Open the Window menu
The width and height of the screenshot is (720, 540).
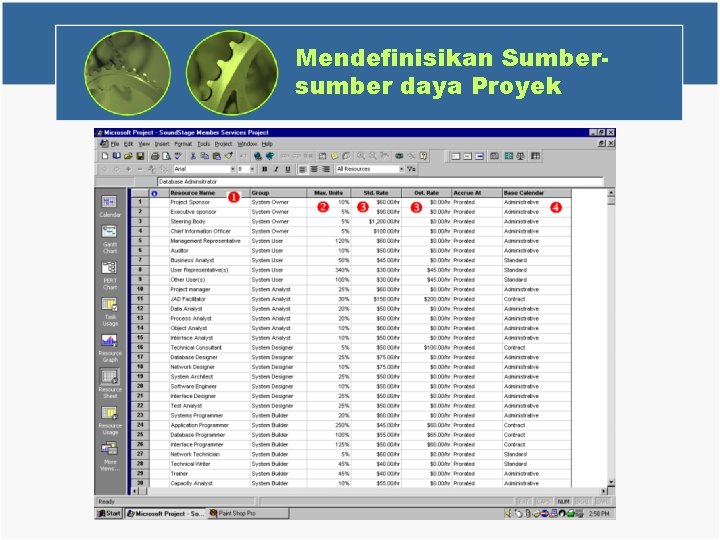point(247,144)
